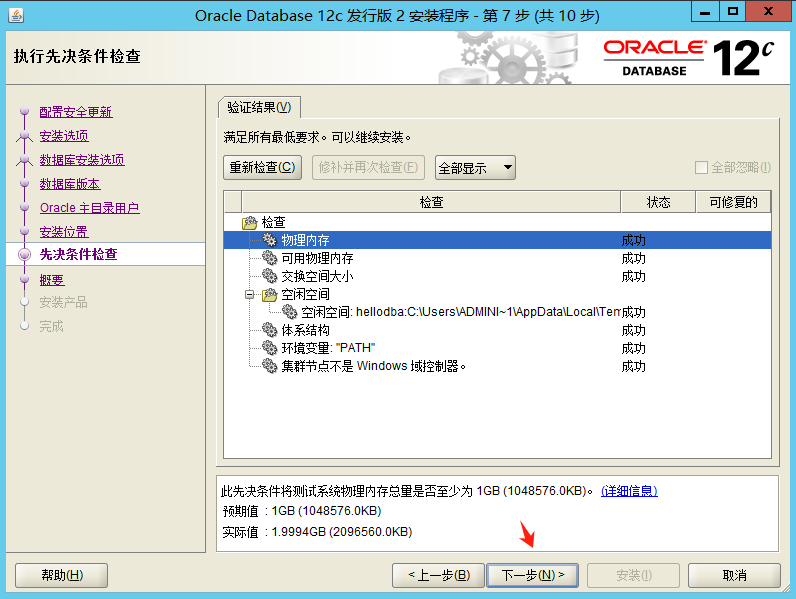Click the 修补并再次检查(F) button
The image size is (796, 599).
click(368, 168)
